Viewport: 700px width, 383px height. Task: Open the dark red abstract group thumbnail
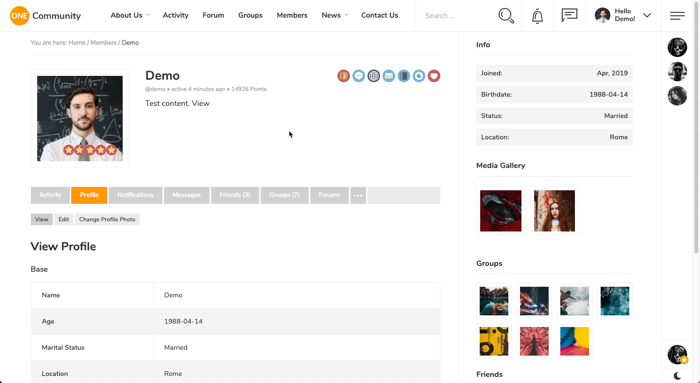pyautogui.click(x=534, y=301)
